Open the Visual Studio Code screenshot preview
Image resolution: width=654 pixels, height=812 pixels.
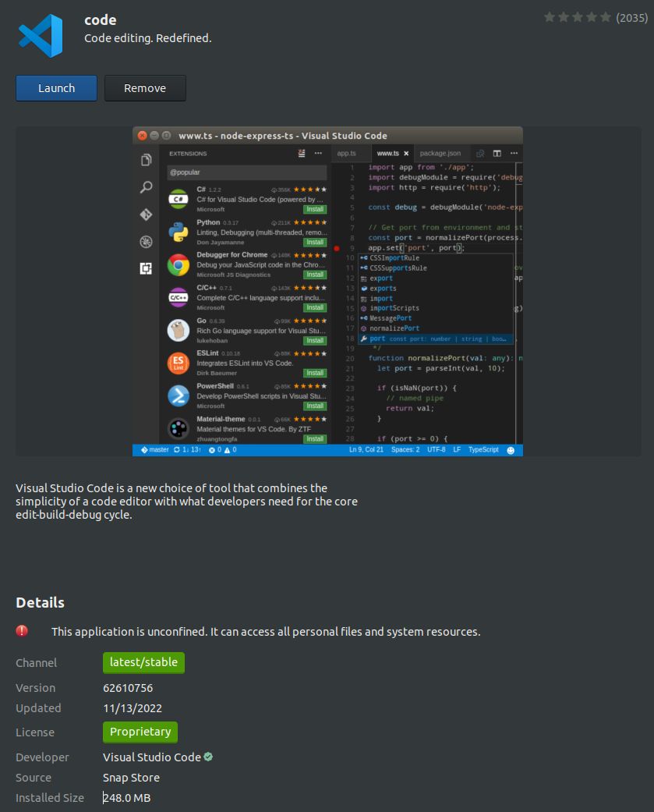pos(327,292)
